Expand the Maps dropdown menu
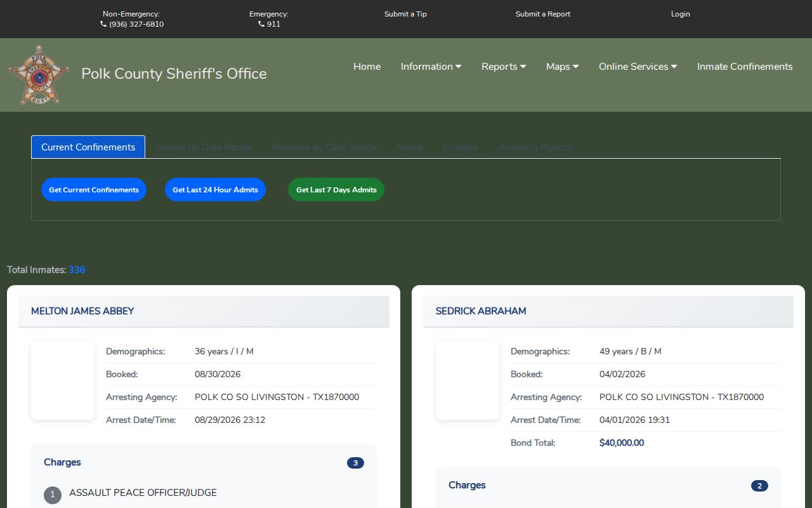The height and width of the screenshot is (508, 812). [x=562, y=67]
